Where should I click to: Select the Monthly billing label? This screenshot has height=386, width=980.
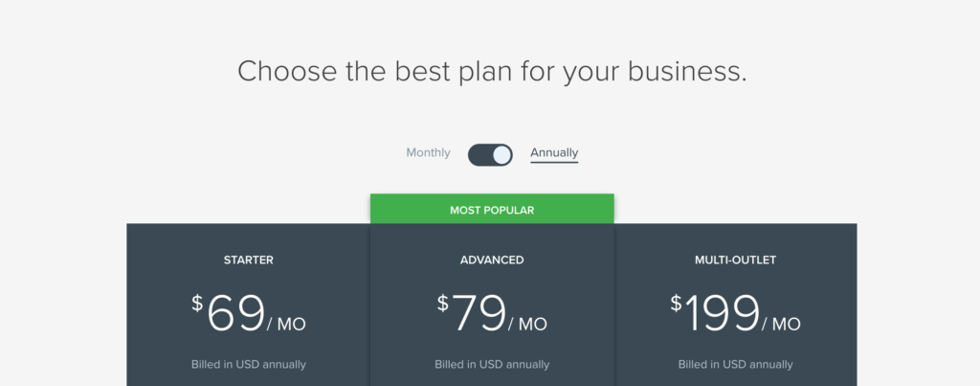428,152
